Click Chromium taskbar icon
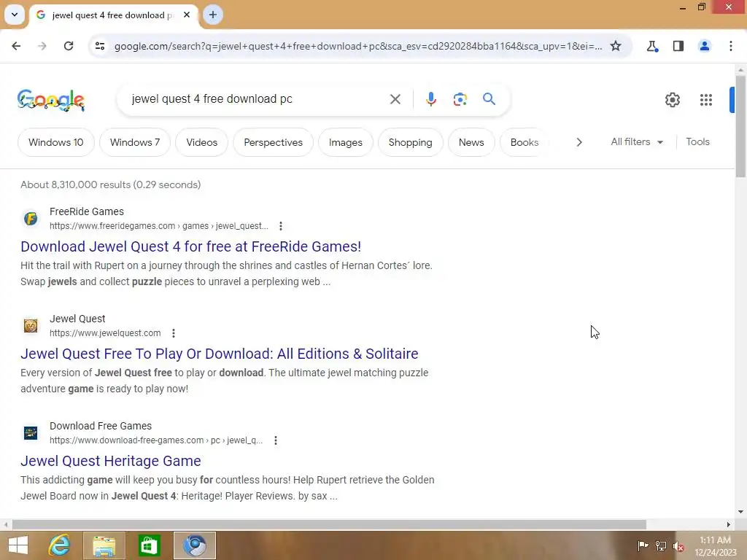747x560 pixels. coord(194,545)
